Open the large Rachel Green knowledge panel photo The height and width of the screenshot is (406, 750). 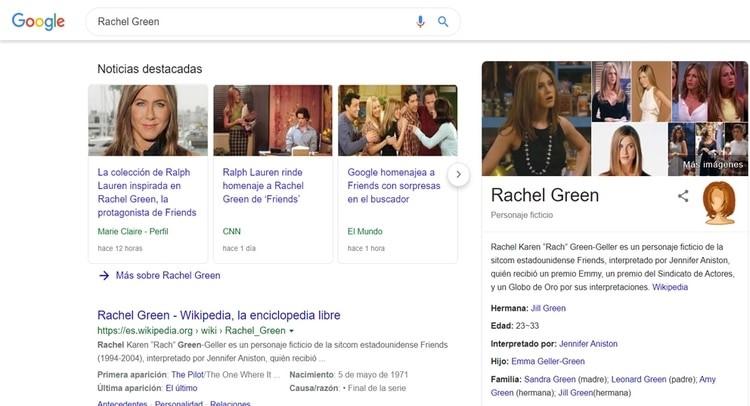coord(536,119)
